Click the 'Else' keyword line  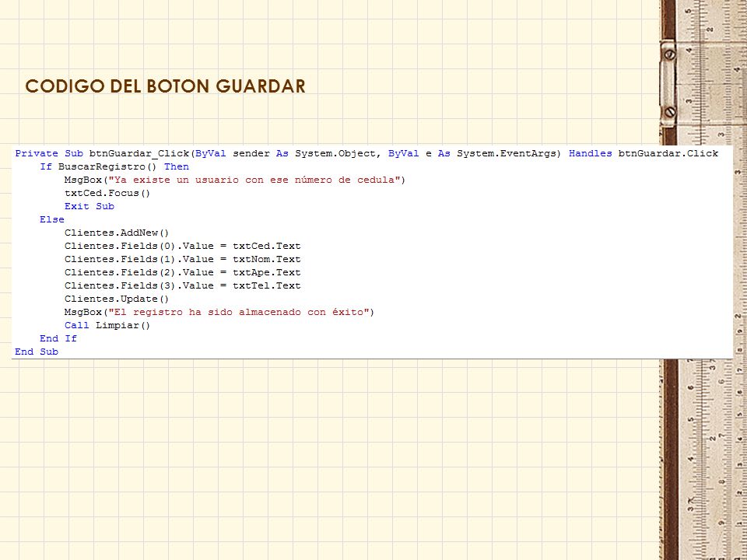pyautogui.click(x=52, y=219)
